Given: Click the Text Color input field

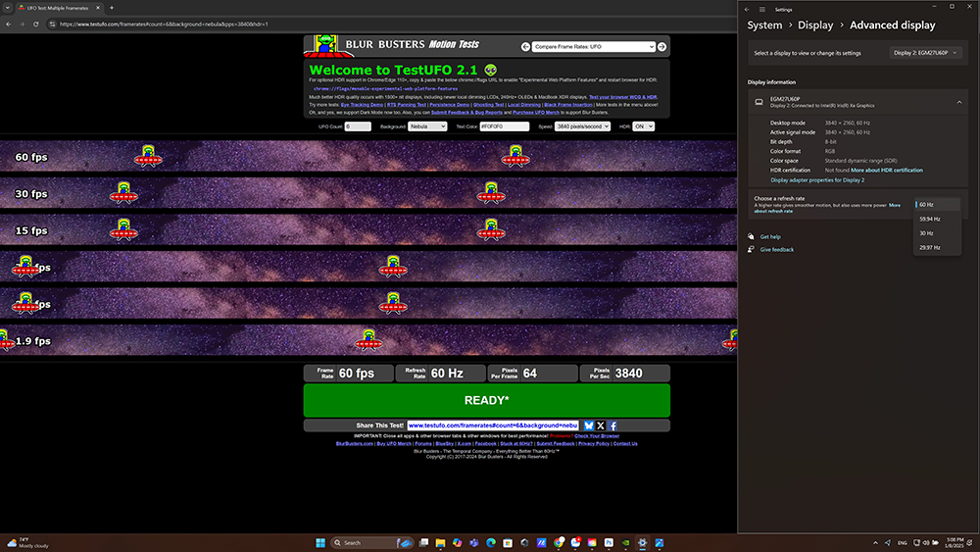Looking at the screenshot, I should (x=505, y=126).
